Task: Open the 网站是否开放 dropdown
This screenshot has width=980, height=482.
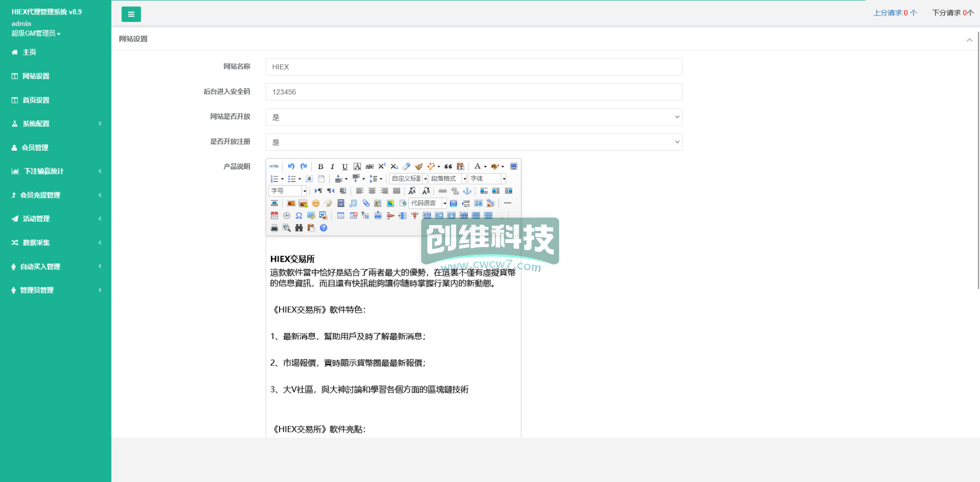Action: (474, 117)
